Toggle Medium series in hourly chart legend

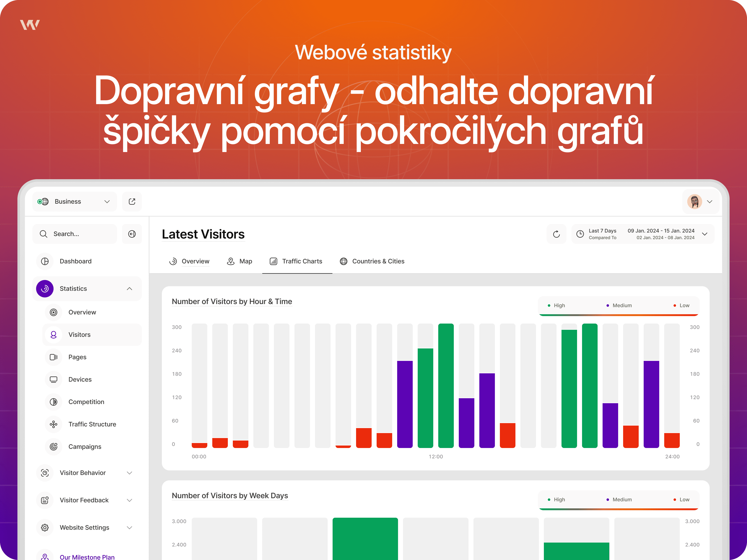click(x=619, y=306)
